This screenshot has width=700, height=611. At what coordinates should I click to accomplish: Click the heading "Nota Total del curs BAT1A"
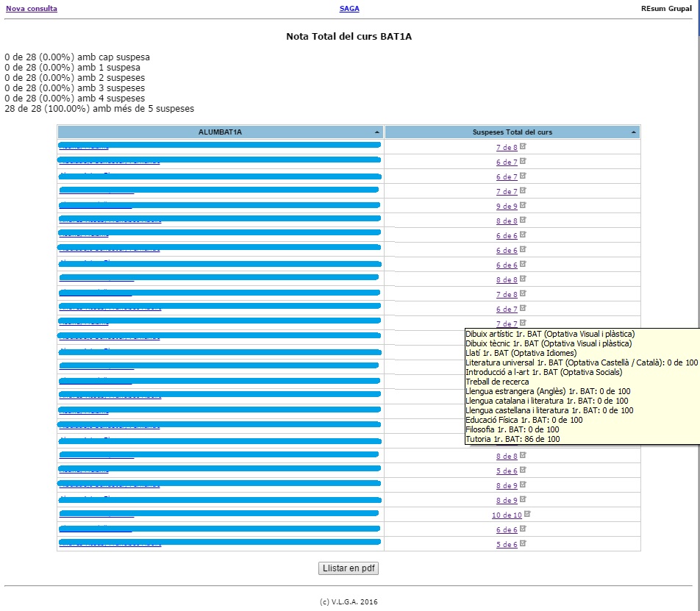(349, 37)
